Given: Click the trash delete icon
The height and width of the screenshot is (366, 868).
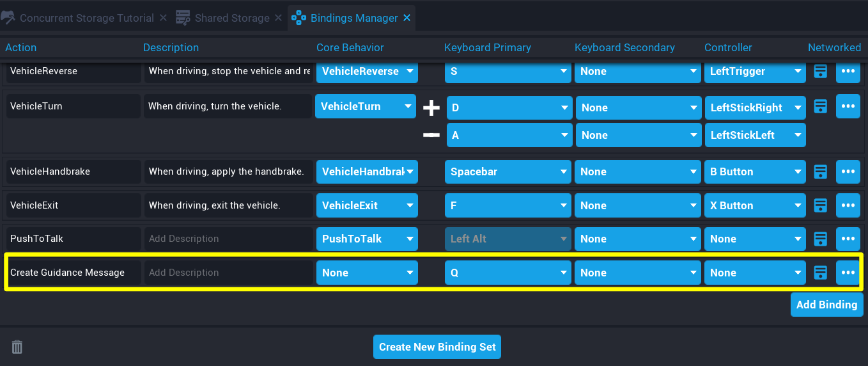Looking at the screenshot, I should coord(17,347).
